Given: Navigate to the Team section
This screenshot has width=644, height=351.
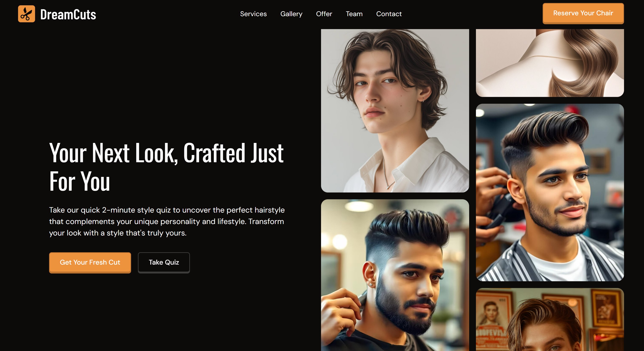Looking at the screenshot, I should click(354, 14).
